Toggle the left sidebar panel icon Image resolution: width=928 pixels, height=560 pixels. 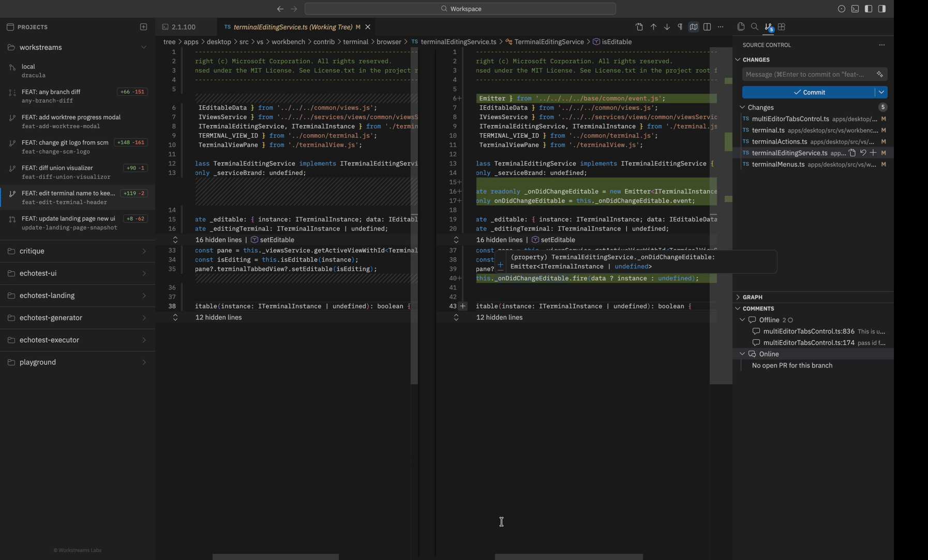pos(868,9)
